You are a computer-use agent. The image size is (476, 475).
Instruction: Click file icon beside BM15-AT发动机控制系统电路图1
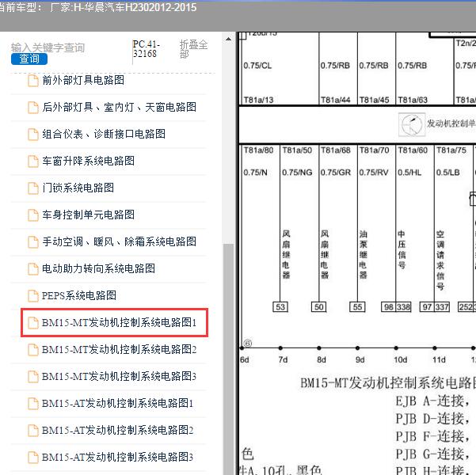tap(33, 404)
